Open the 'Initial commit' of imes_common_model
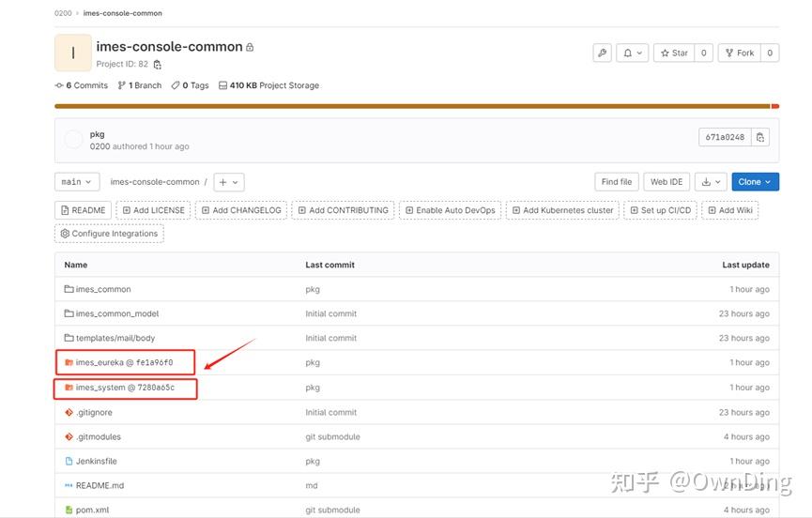The width and height of the screenshot is (812, 518). pos(331,313)
